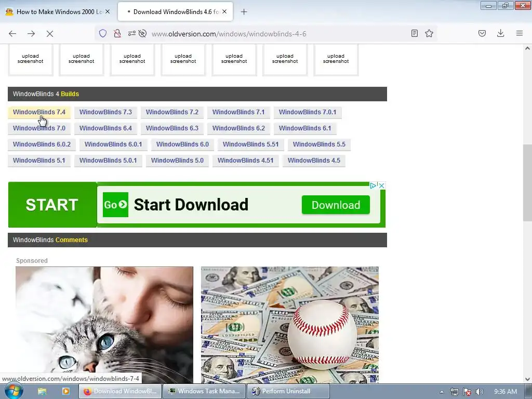Stop loading the page

tap(50, 34)
